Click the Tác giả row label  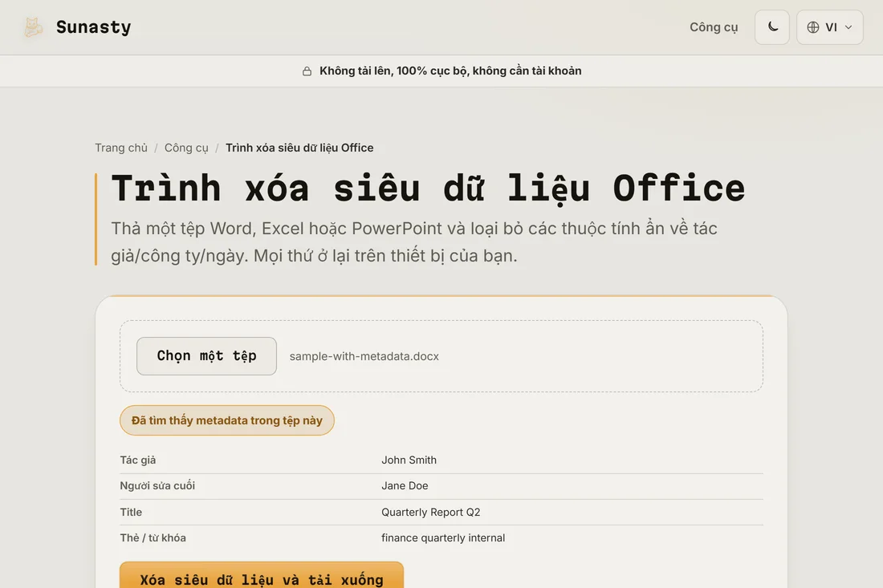[138, 460]
